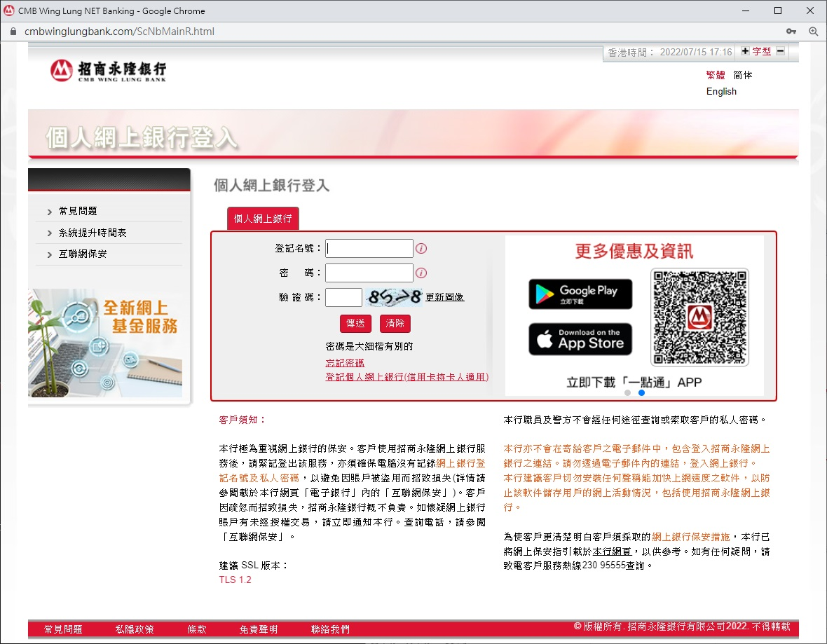Select the first carousel dot
Screen dimensions: 827x644
pyautogui.click(x=627, y=392)
